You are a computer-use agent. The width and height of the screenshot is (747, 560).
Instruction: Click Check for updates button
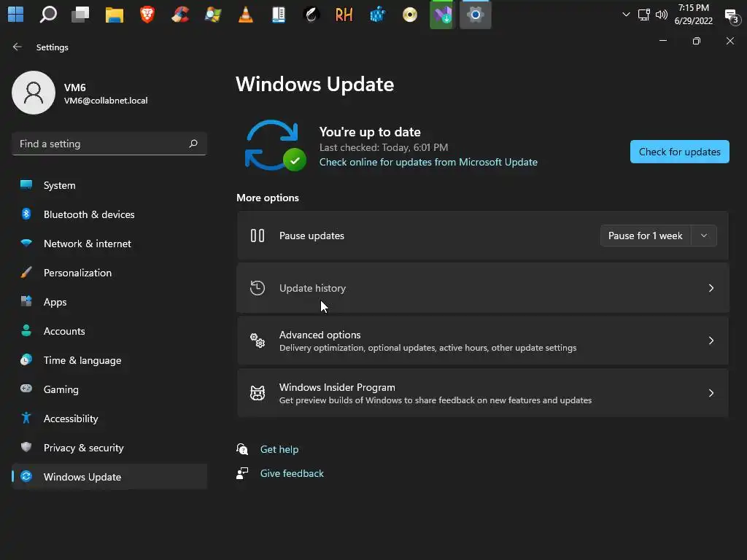pos(679,152)
